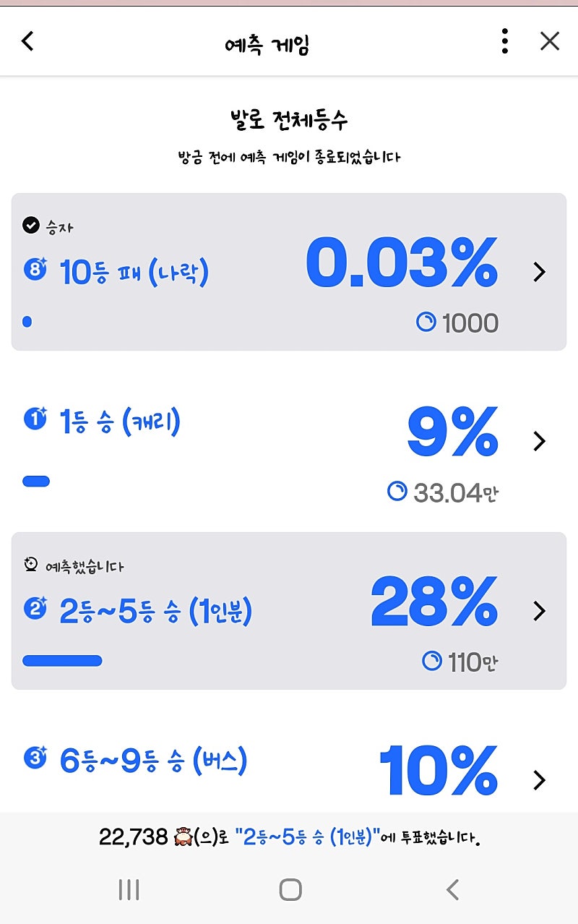Click the points icon beside 1000
The image size is (578, 924).
pos(426,322)
